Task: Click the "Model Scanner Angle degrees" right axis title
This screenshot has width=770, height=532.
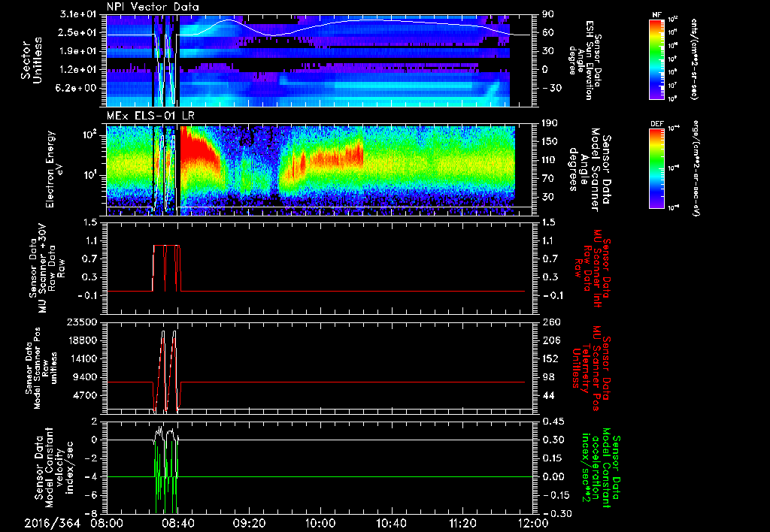Action: coord(590,170)
